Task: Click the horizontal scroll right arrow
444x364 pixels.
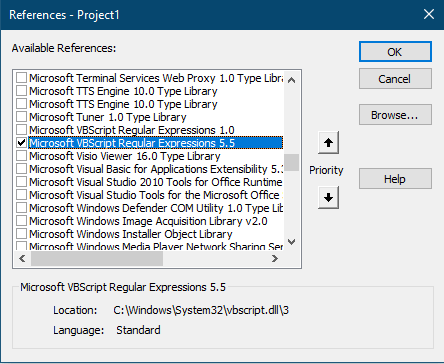Action: pyautogui.click(x=274, y=258)
